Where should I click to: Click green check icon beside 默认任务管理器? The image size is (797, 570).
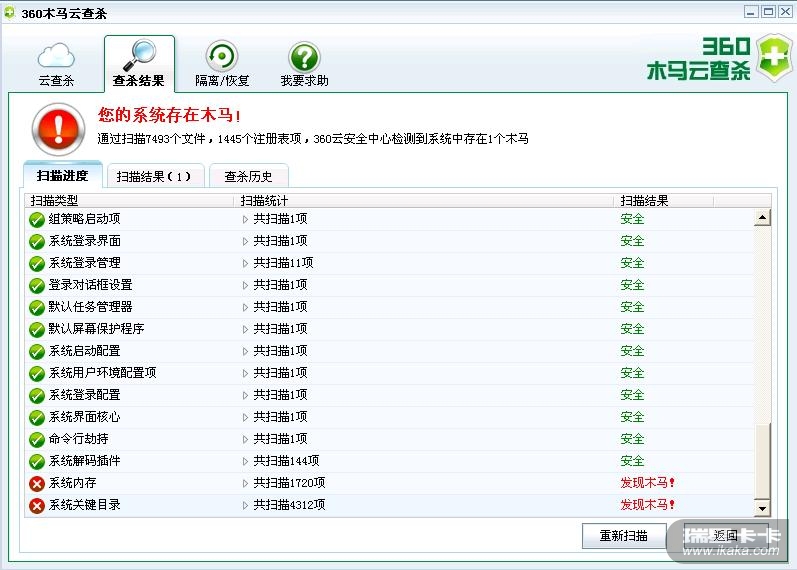pos(37,308)
